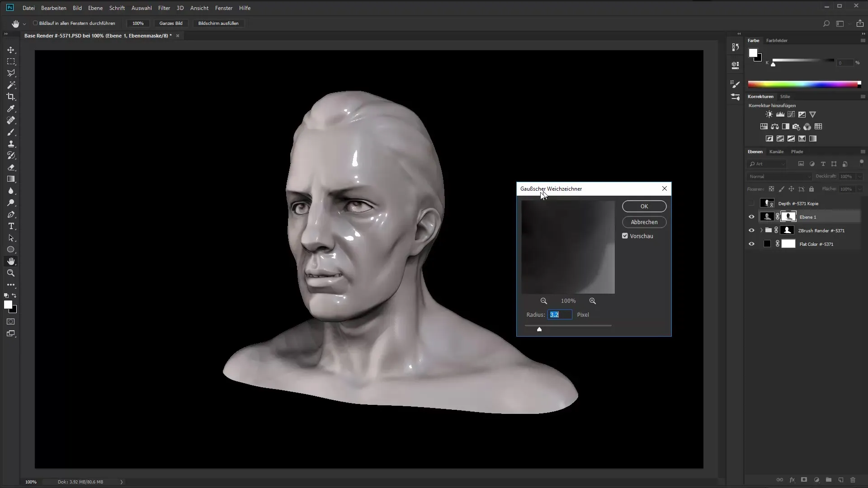Select the Polygonal Lasso tool
The height and width of the screenshot is (488, 868).
tap(11, 73)
